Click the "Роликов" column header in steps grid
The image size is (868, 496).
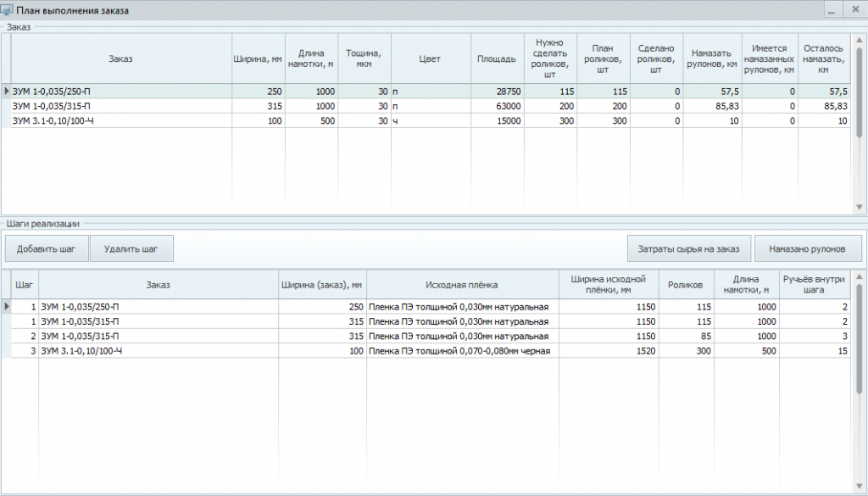pyautogui.click(x=686, y=285)
